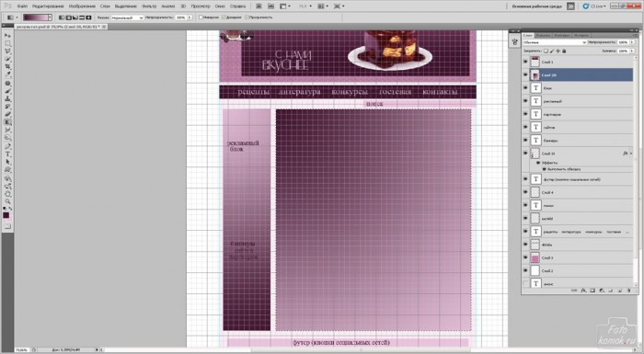The image size is (644, 354).
Task: Click the Основная рабочая среда workspace button
Action: pos(536,6)
